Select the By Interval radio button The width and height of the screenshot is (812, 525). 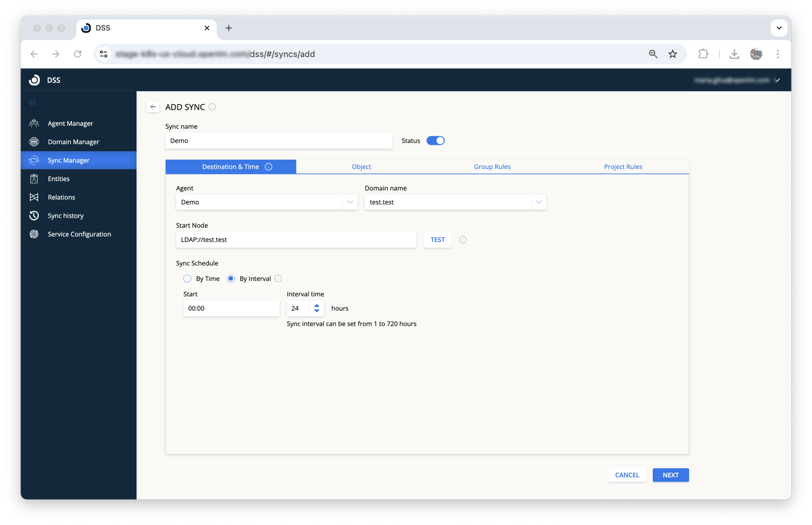coord(231,279)
